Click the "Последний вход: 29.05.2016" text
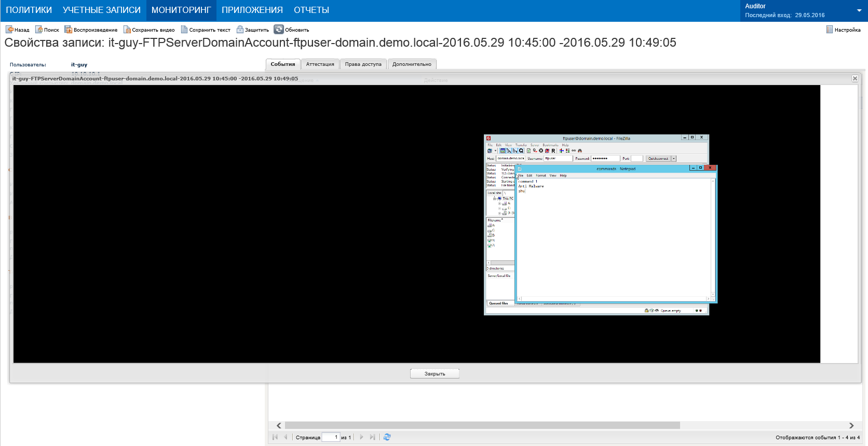This screenshot has width=868, height=446. tap(785, 16)
